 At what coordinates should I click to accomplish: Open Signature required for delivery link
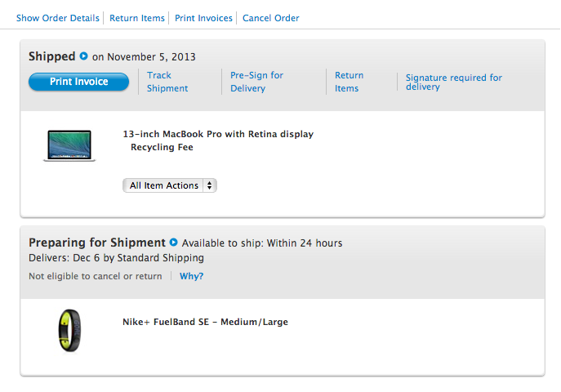454,82
